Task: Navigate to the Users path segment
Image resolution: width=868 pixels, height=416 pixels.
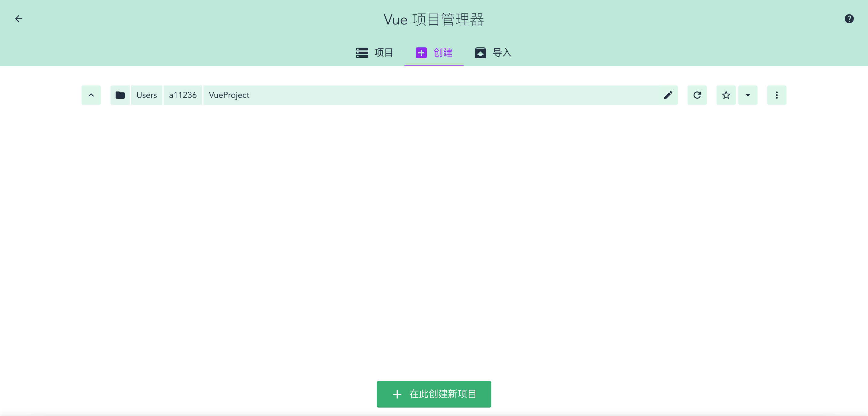Action: point(147,95)
